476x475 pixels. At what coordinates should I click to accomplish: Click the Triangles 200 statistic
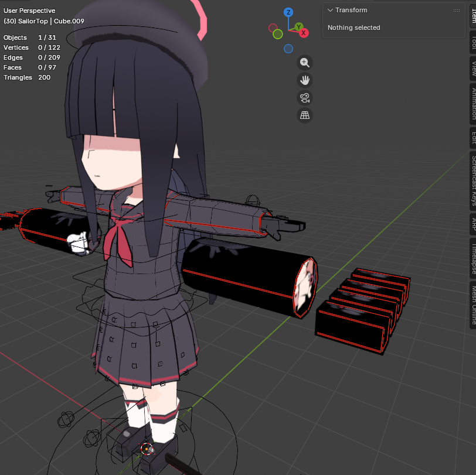(x=27, y=78)
